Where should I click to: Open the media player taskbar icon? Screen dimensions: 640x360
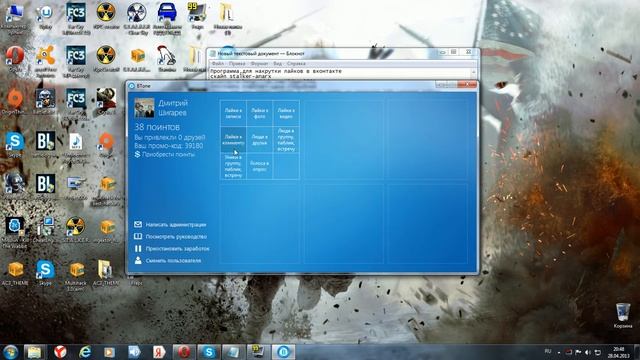109,352
